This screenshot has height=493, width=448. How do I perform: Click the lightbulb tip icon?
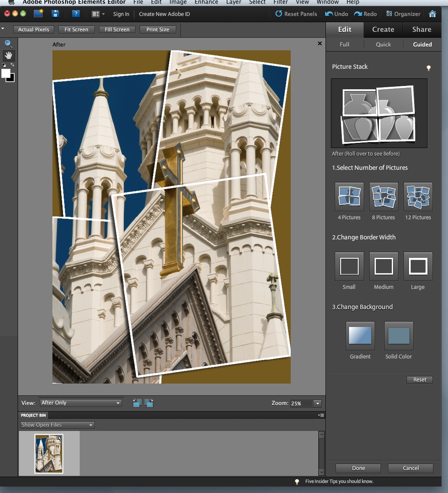coord(428,68)
